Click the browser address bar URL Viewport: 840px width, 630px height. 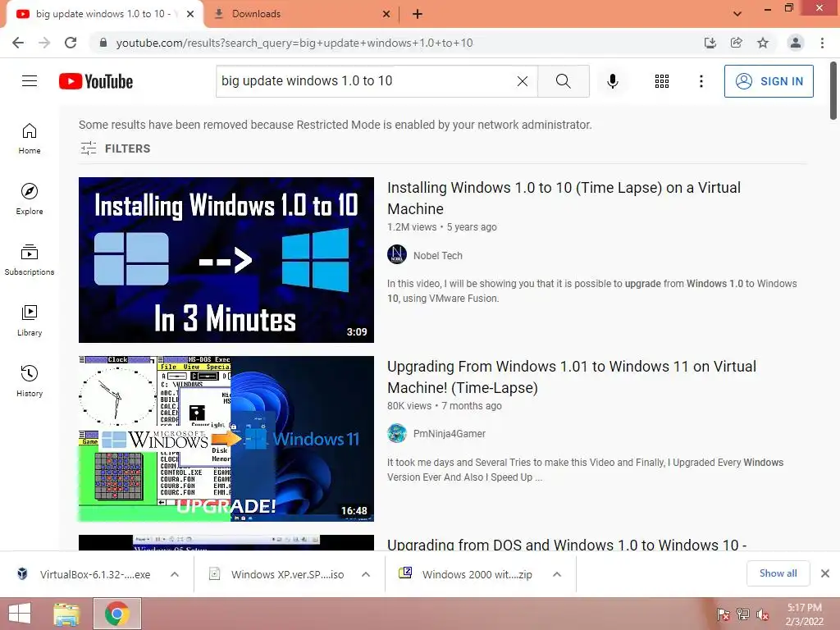[294, 43]
